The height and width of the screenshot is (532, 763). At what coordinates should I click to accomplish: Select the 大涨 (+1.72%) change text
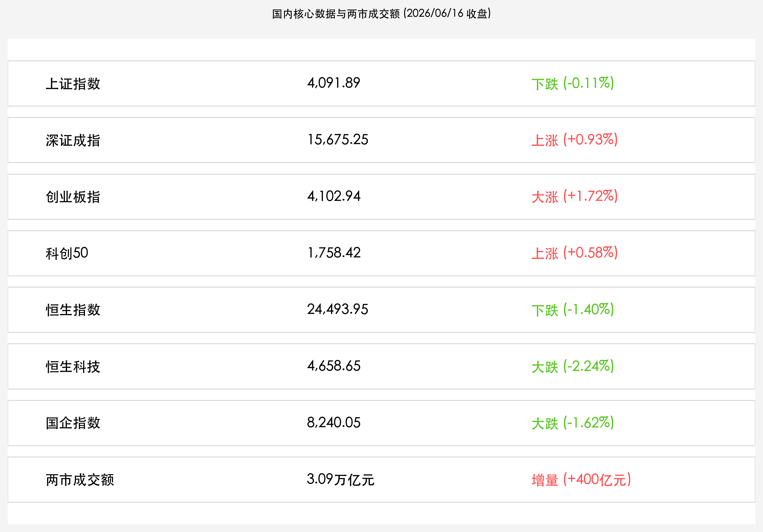[575, 196]
